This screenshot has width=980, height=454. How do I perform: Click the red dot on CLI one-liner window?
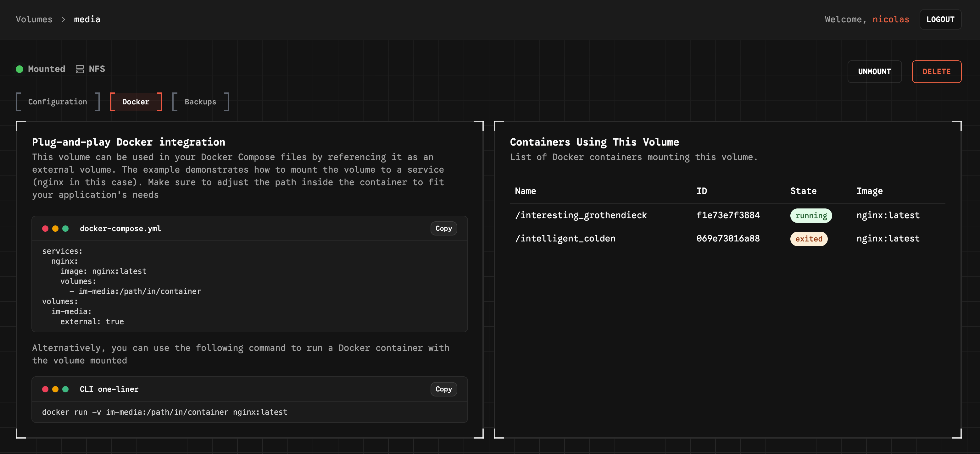[x=45, y=389]
